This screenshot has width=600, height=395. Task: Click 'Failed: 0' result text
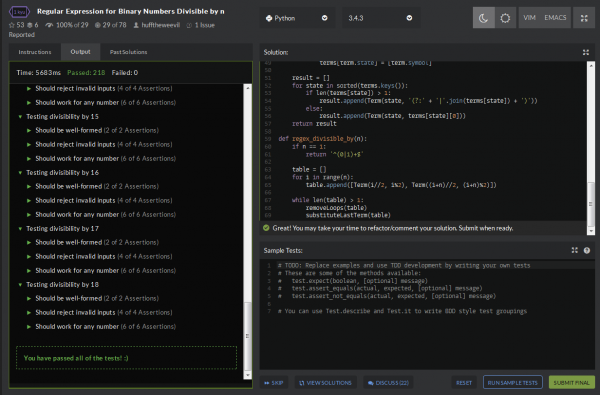pyautogui.click(x=125, y=73)
